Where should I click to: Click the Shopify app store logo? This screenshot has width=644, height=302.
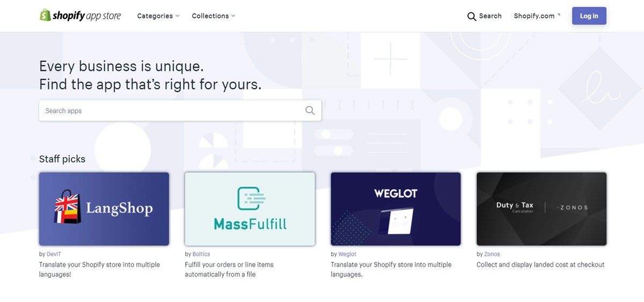coord(80,16)
